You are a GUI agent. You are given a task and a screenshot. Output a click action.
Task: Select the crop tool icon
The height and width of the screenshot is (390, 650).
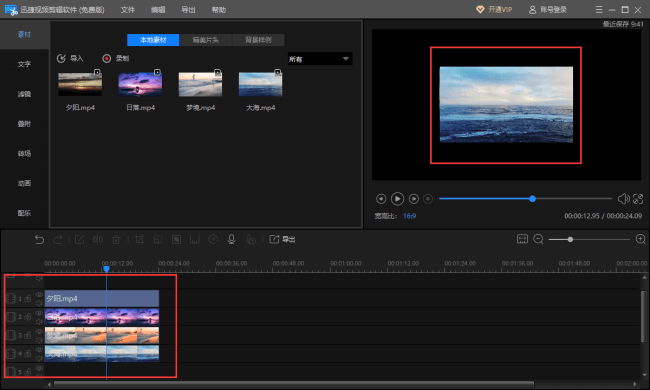click(140, 240)
